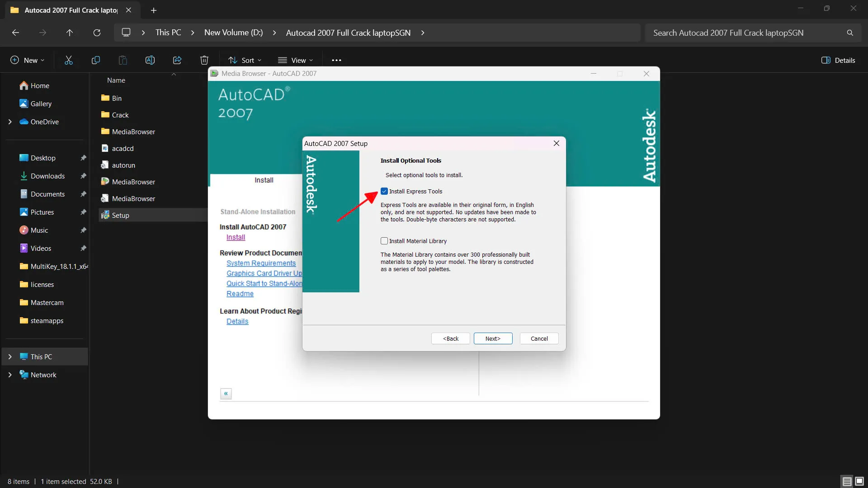
Task: Enable Install Material Library
Action: click(384, 241)
